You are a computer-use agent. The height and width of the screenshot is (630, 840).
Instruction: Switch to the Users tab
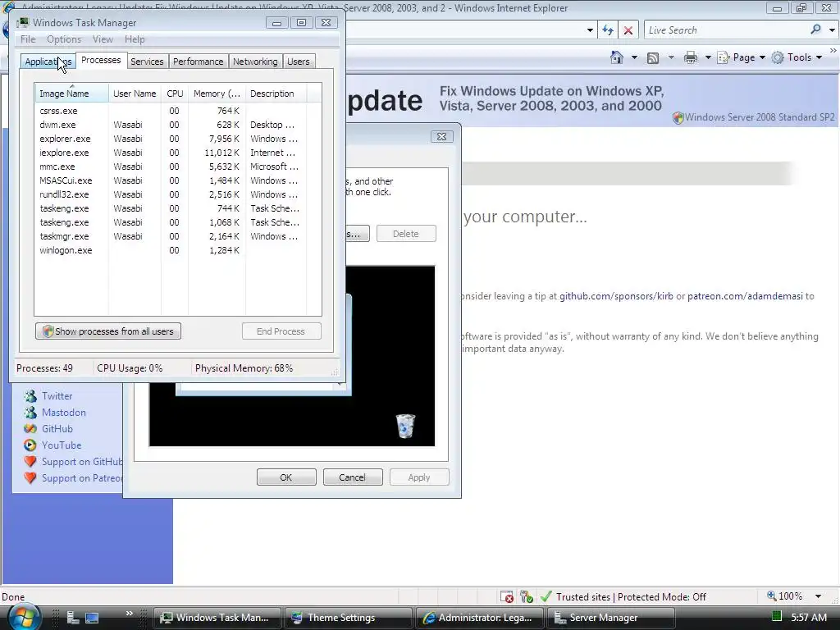pyautogui.click(x=299, y=62)
